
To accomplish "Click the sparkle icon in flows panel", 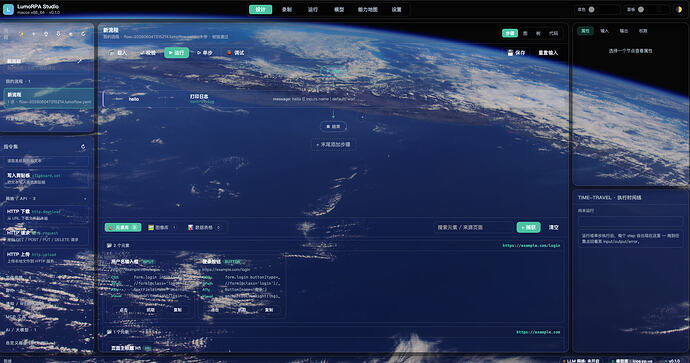I will [x=21, y=34].
